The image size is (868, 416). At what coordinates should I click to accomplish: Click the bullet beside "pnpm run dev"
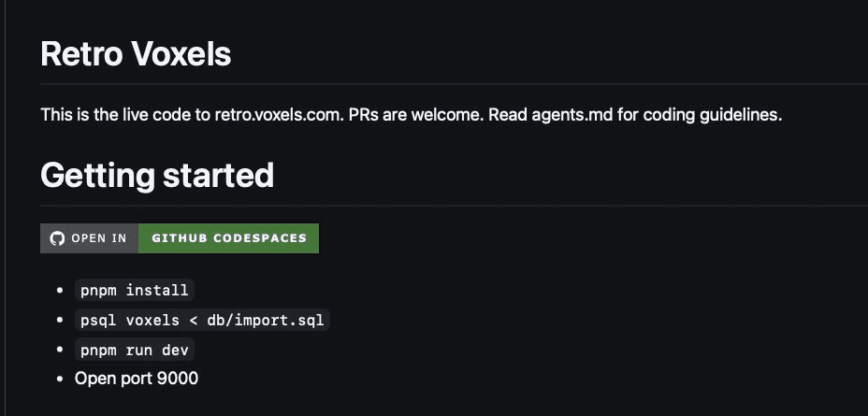tap(62, 350)
